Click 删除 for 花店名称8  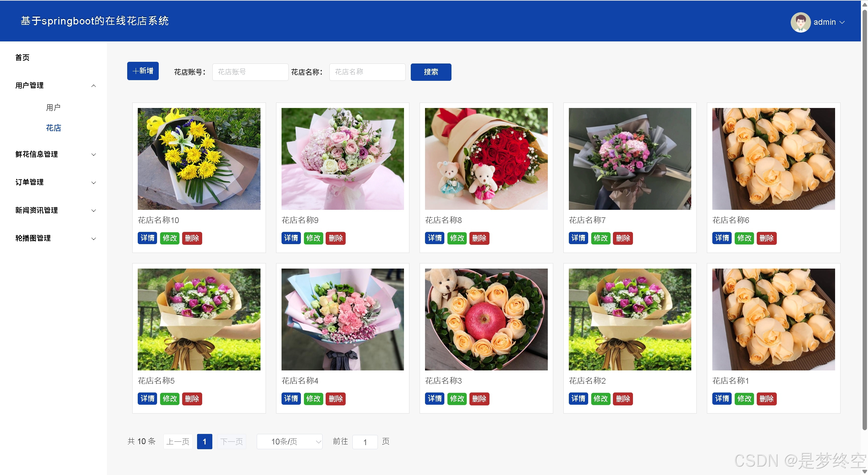pyautogui.click(x=479, y=238)
